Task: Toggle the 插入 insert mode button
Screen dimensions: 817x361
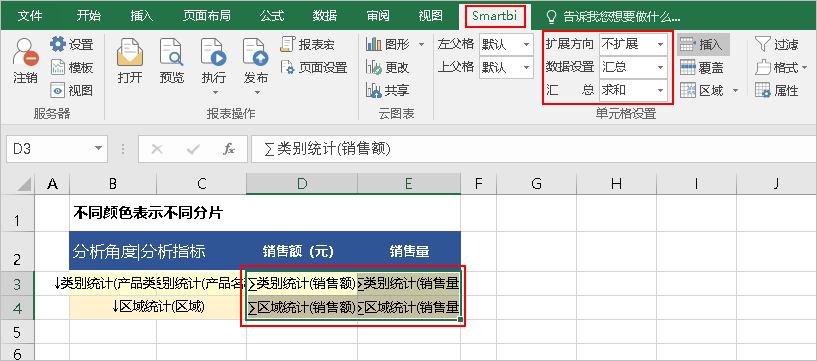Action: tap(703, 44)
